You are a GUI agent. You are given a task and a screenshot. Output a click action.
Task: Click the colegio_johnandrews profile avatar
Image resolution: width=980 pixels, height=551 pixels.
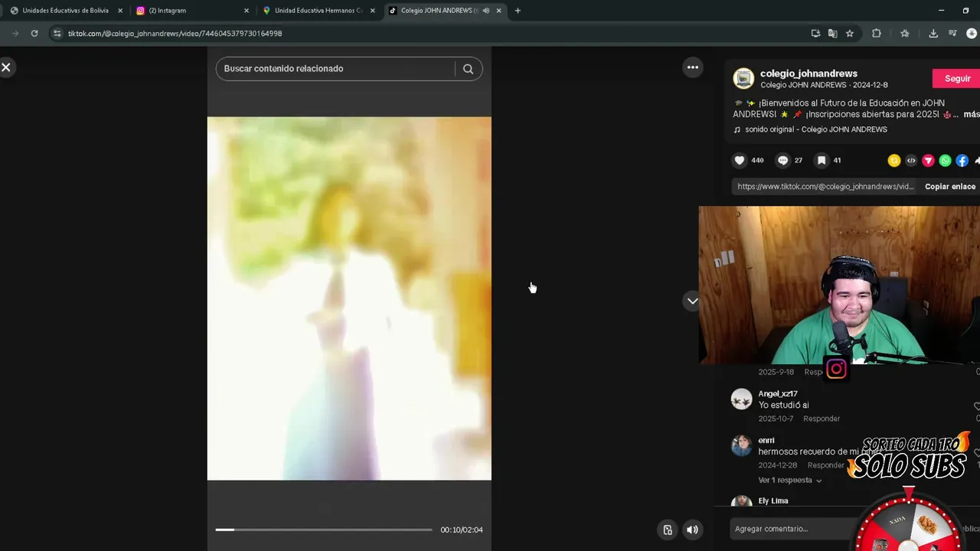(743, 79)
